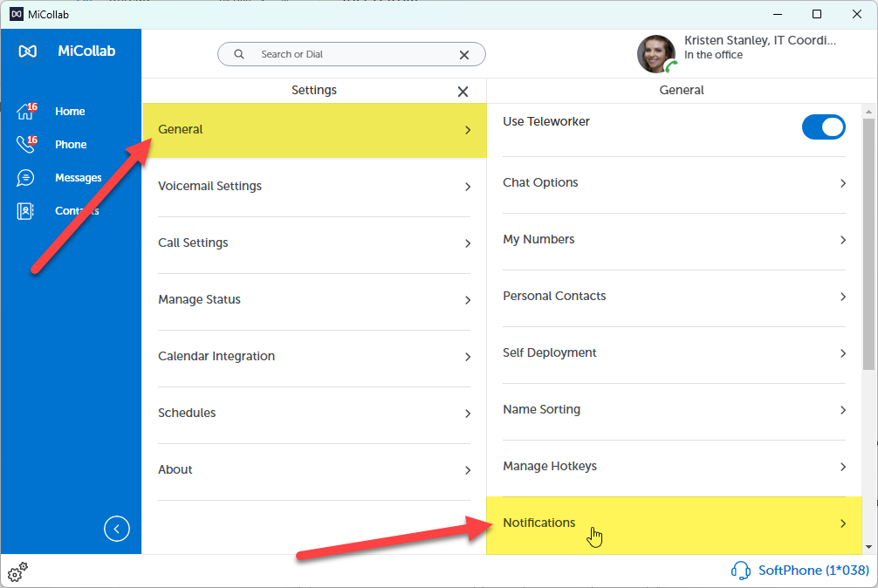Expand Notifications chevron
The height and width of the screenshot is (588, 878).
[x=843, y=523]
